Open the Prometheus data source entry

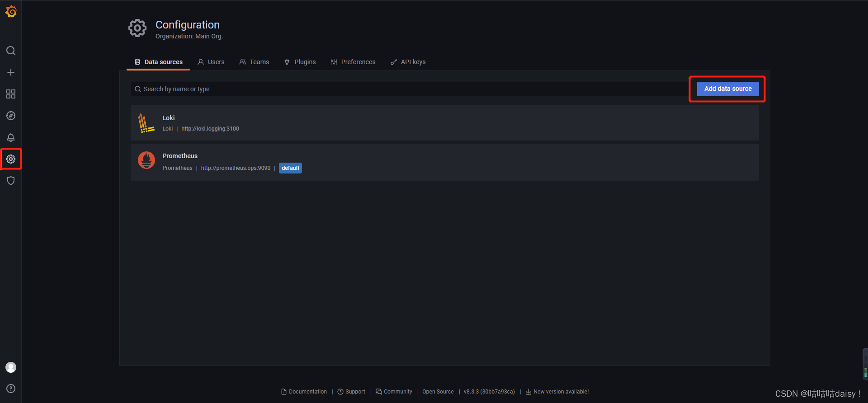[x=445, y=162]
